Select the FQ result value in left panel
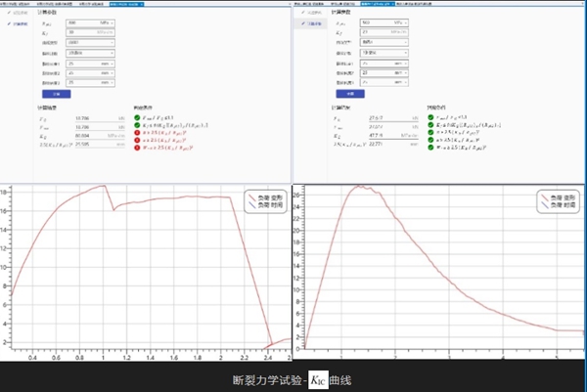This screenshot has height=392, width=587. tap(82, 118)
